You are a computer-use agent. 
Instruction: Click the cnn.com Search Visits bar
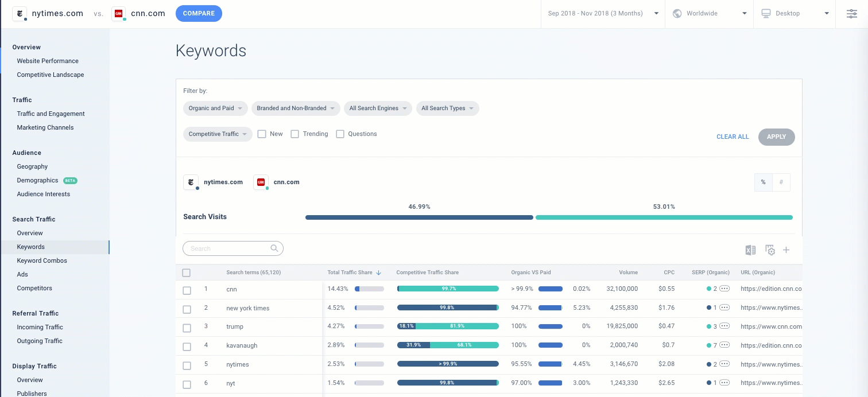[x=664, y=217]
